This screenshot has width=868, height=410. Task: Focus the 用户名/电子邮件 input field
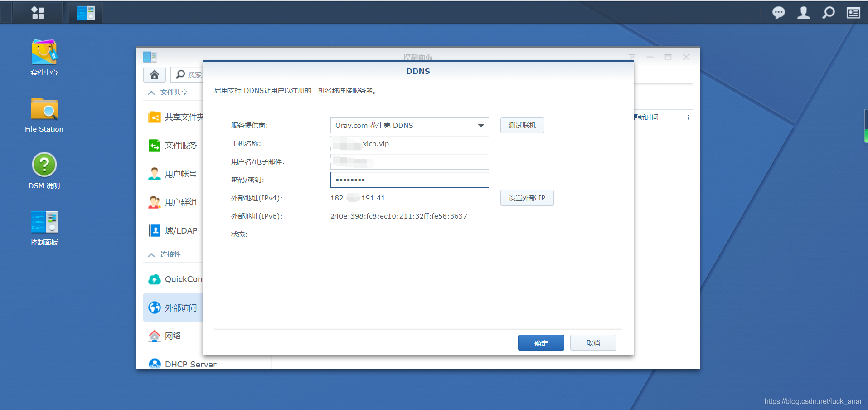point(410,162)
